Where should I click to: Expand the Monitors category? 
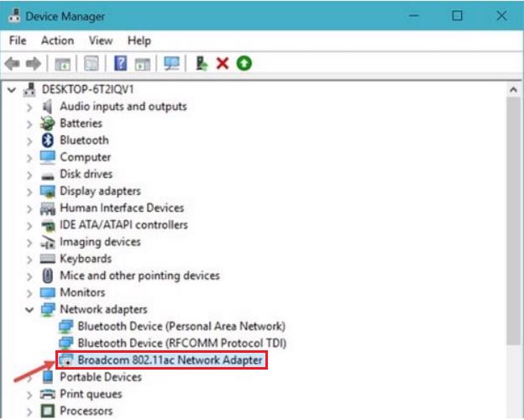[29, 293]
